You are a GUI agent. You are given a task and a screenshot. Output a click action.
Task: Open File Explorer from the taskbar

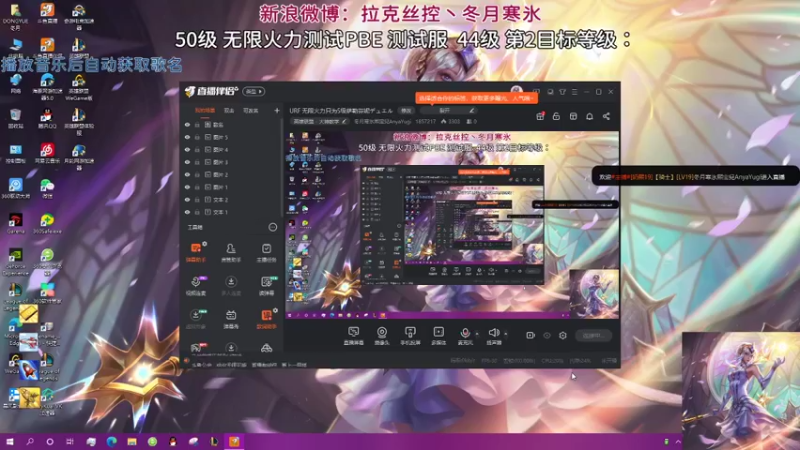click(x=132, y=441)
